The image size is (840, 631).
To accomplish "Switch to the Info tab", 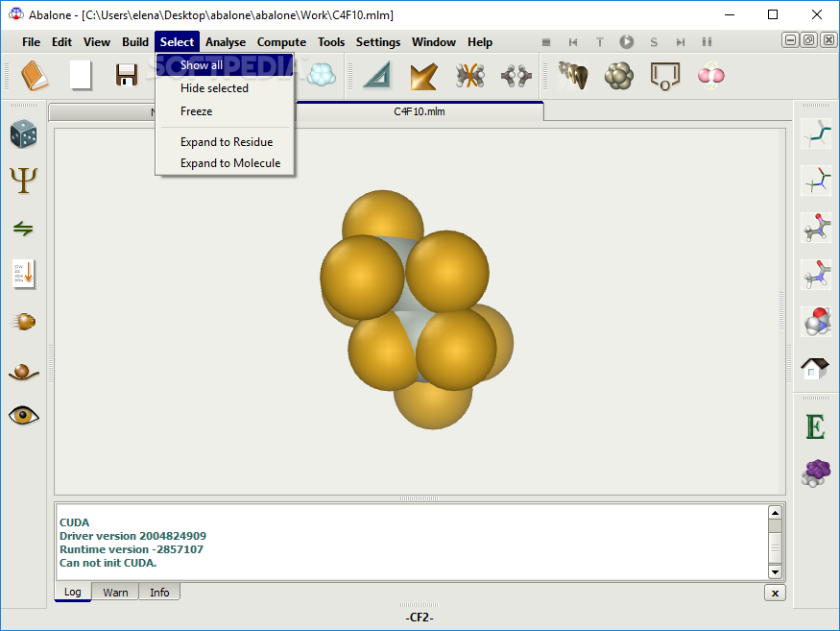I will [x=159, y=592].
